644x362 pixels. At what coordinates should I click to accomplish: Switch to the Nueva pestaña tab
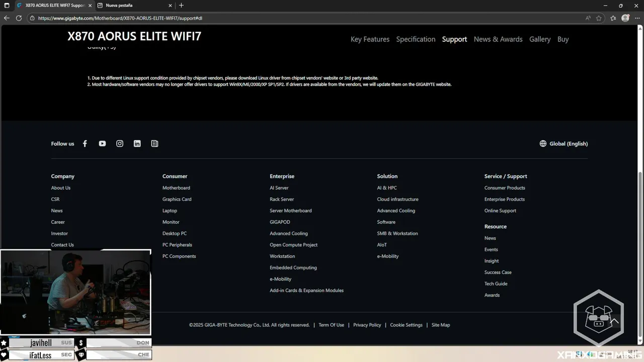pos(134,6)
